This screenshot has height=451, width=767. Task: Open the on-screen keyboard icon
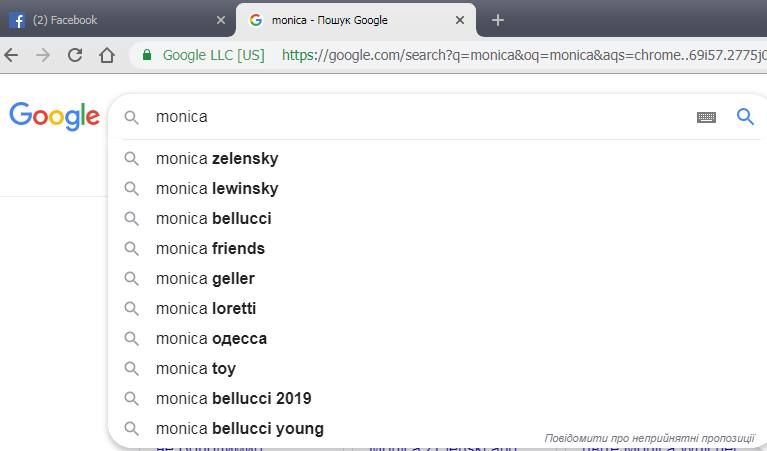pos(706,117)
